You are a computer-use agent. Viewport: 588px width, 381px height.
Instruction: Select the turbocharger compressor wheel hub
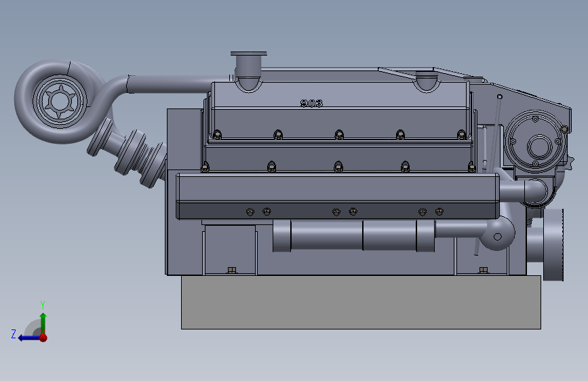tap(60, 101)
